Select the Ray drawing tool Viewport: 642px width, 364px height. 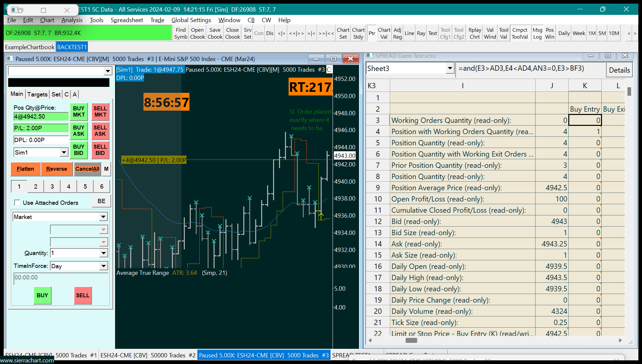coord(421,33)
